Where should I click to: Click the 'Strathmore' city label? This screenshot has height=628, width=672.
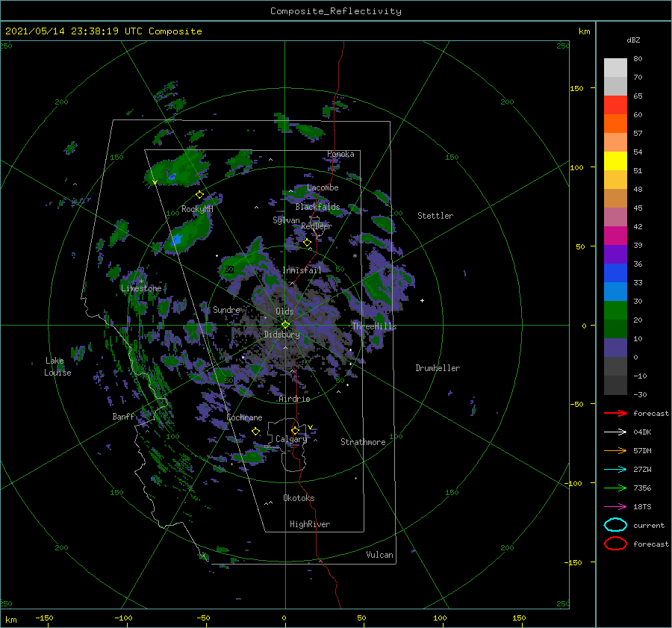[x=363, y=442]
